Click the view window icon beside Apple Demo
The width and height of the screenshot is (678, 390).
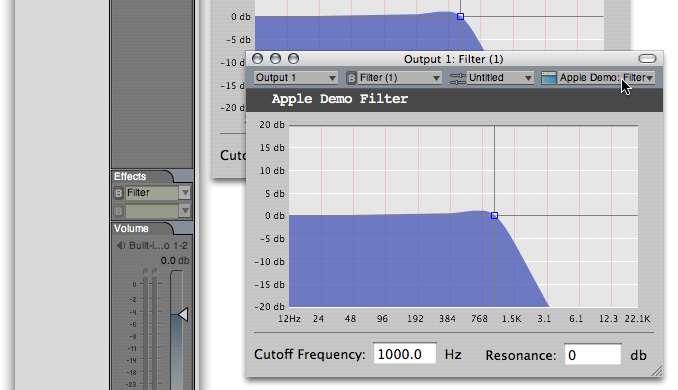(x=548, y=78)
